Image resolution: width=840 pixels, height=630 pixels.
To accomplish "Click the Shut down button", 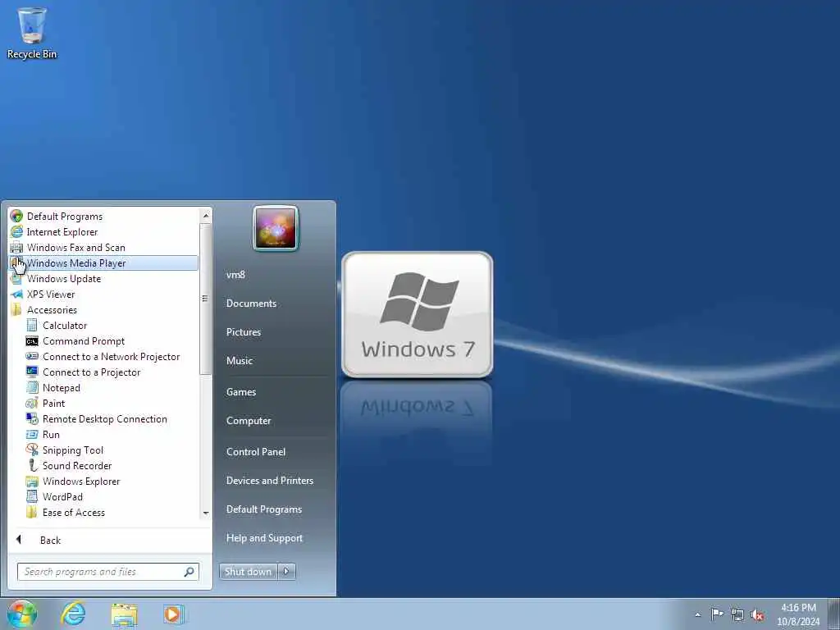I will (x=248, y=572).
